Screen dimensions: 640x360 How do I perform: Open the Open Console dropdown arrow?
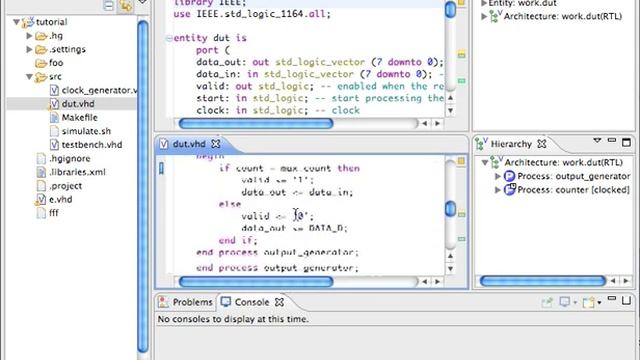coord(599,302)
